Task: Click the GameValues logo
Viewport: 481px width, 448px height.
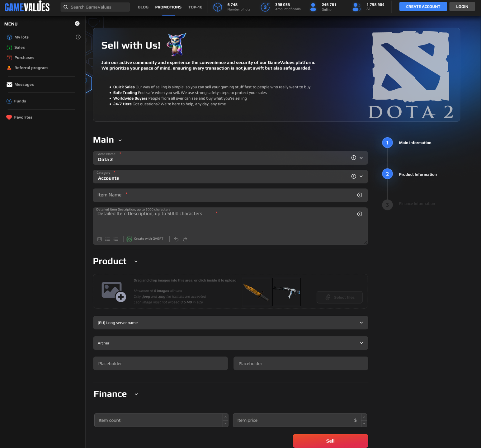Action: tap(27, 7)
